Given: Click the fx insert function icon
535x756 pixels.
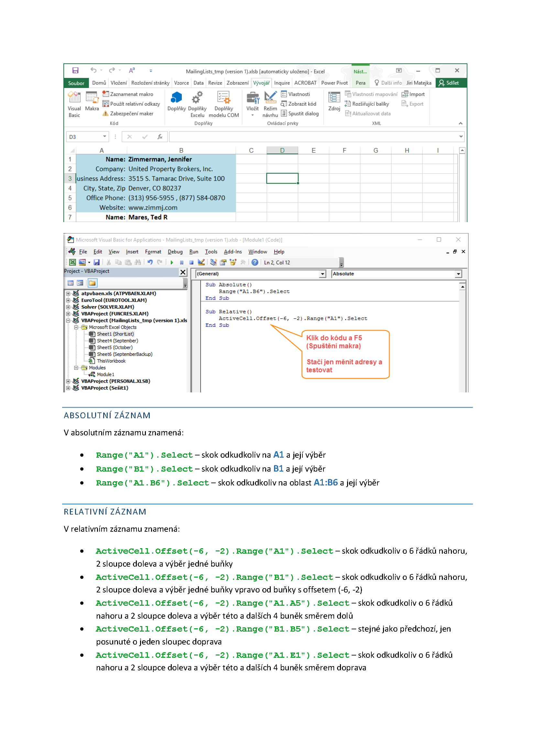Looking at the screenshot, I should click(160, 137).
